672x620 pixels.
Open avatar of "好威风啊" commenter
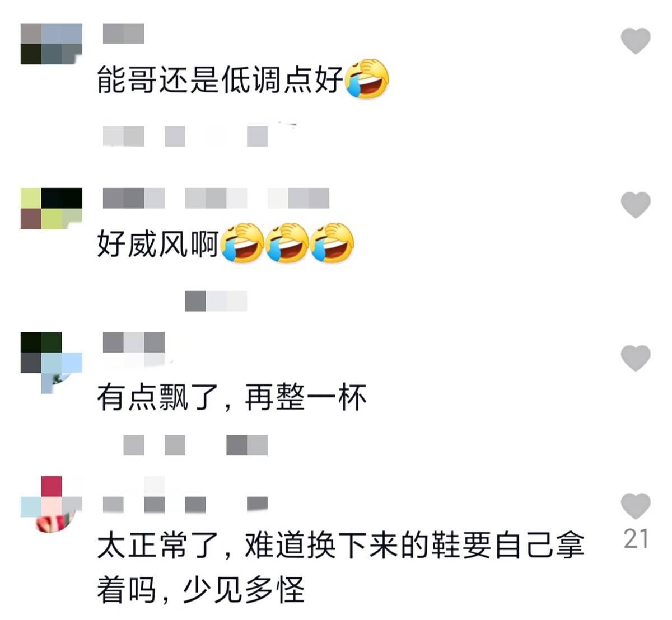52,208
